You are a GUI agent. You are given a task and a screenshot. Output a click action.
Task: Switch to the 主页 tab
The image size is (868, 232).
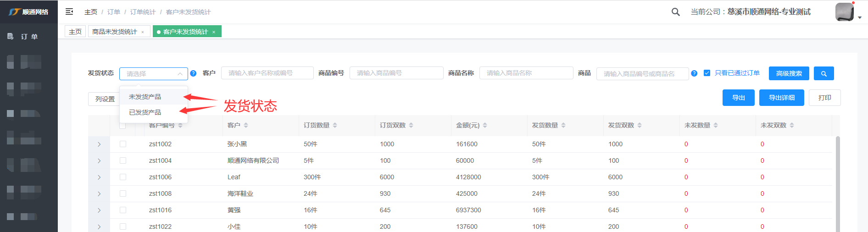point(75,32)
